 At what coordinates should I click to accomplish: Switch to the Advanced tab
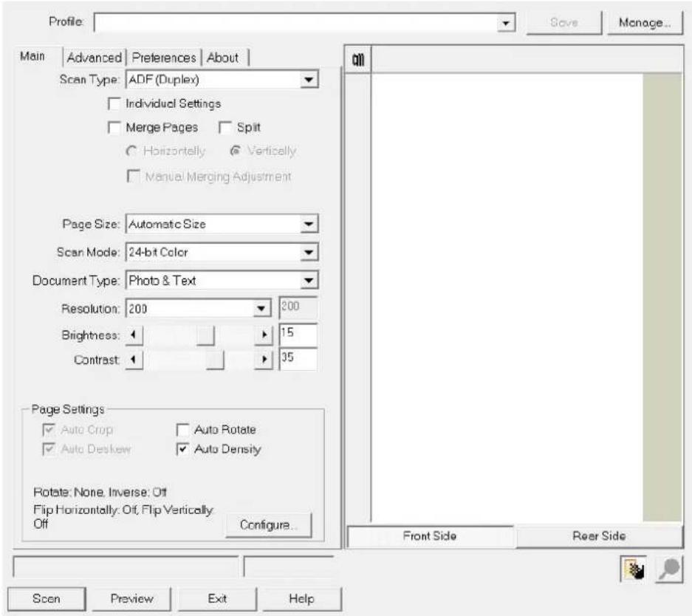(95, 58)
